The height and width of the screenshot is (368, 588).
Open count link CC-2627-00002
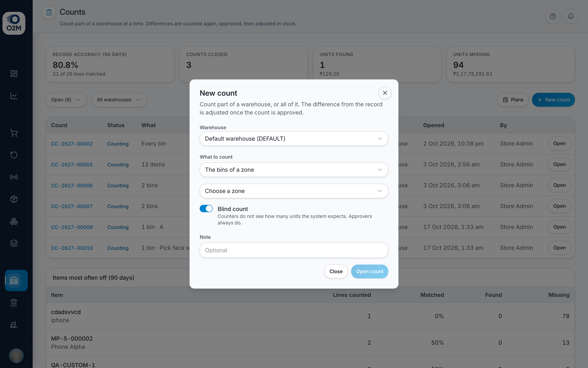72,144
